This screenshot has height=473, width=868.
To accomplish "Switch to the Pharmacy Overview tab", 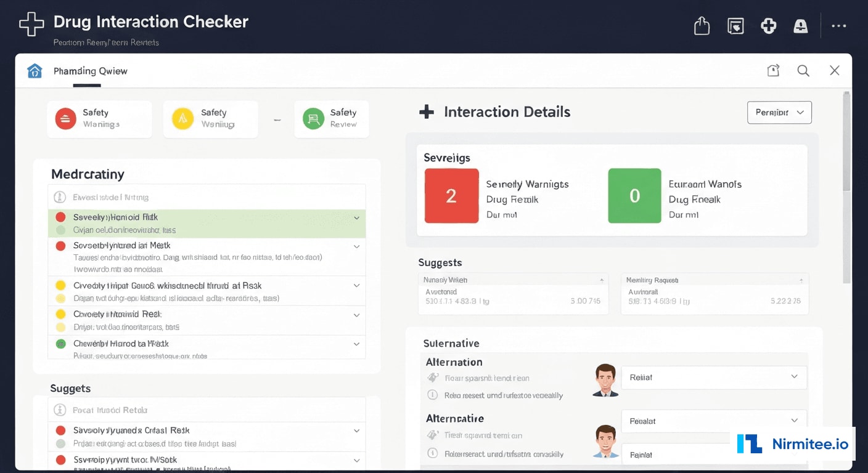I will [x=91, y=71].
